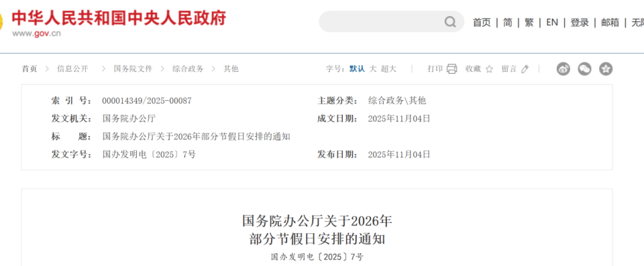This screenshot has height=266, width=644.
Task: Go to 首页 in the breadcrumb
Action: tap(30, 69)
